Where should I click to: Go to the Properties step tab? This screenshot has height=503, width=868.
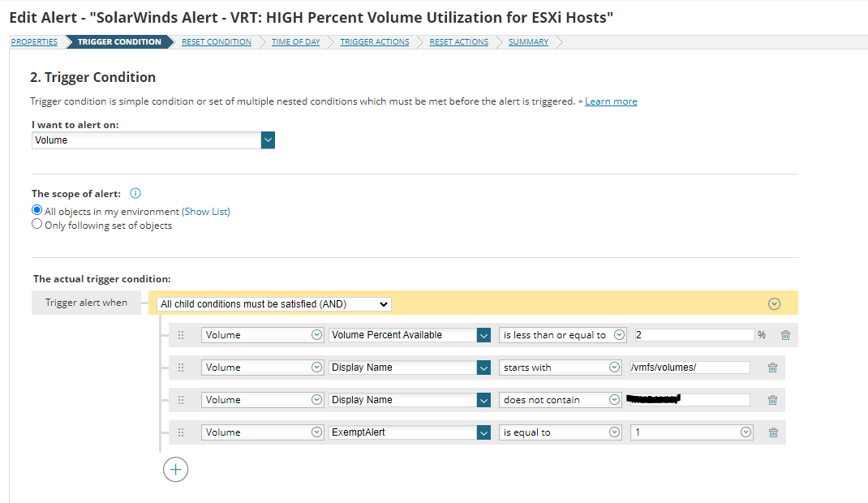(x=34, y=41)
